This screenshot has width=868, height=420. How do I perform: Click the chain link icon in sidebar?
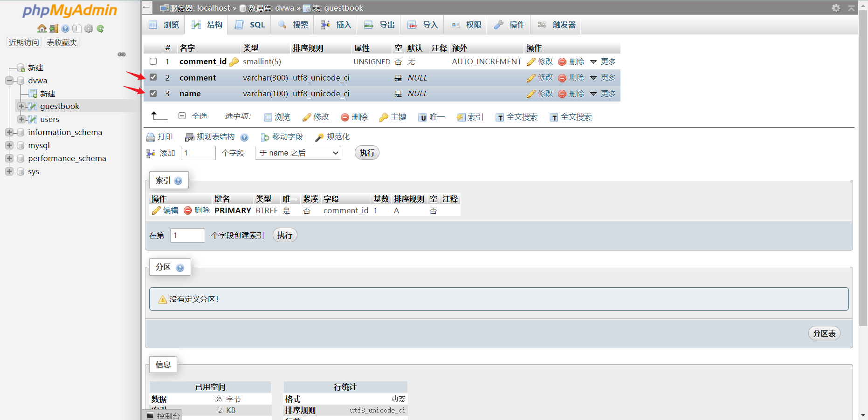point(122,54)
